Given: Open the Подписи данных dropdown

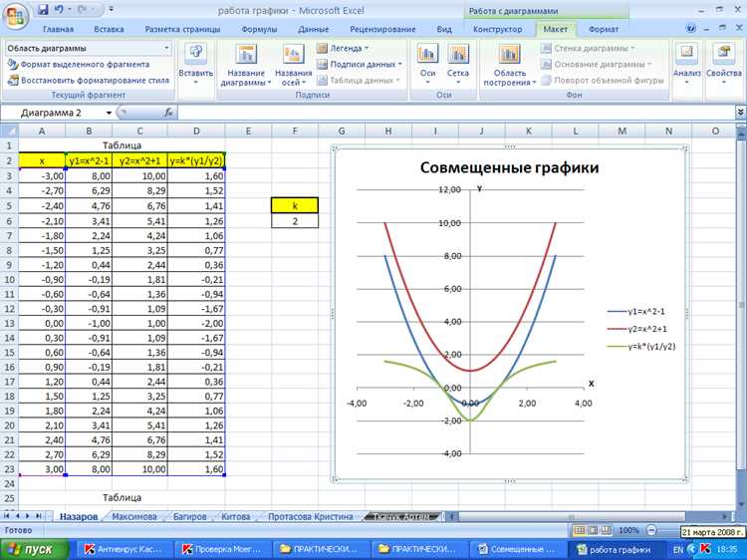Looking at the screenshot, I should point(360,64).
